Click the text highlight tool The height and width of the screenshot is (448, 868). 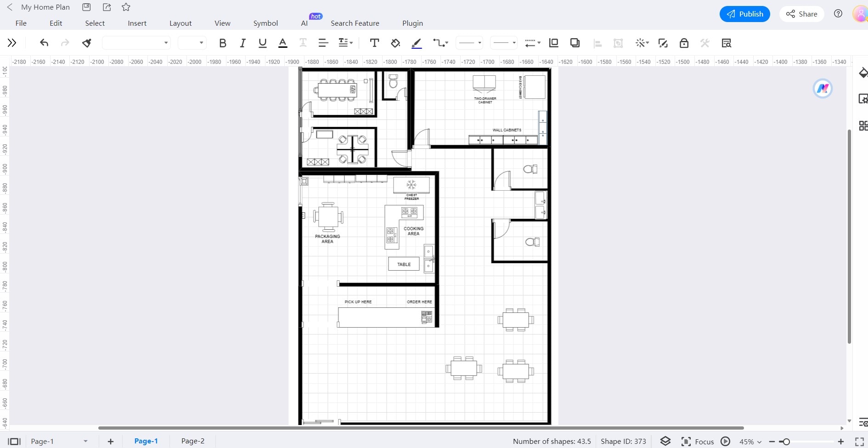pos(303,43)
